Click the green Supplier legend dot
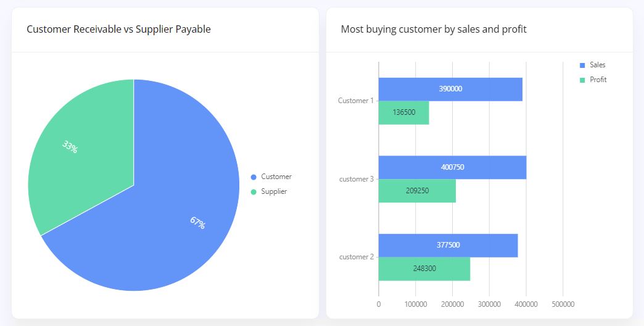 (x=254, y=191)
